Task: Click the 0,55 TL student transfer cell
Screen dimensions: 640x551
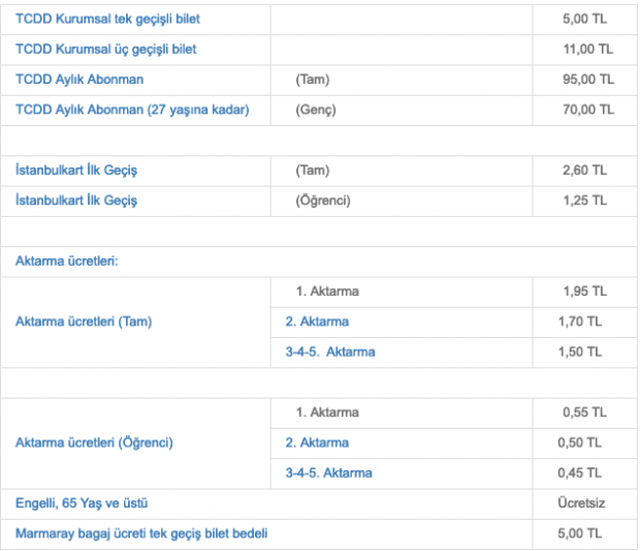Action: 584,412
